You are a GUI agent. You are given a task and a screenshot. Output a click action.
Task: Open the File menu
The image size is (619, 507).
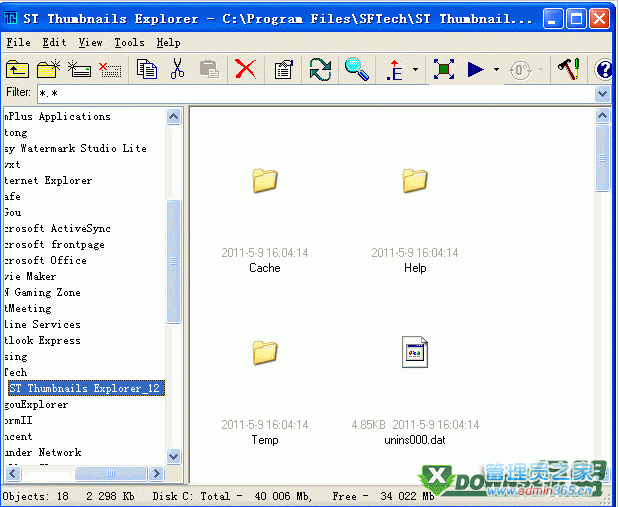19,42
